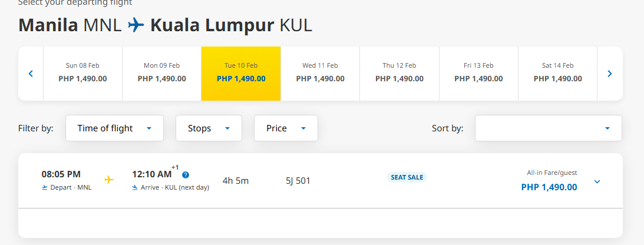
Task: Click the arrival time help icon
Action: click(x=186, y=175)
